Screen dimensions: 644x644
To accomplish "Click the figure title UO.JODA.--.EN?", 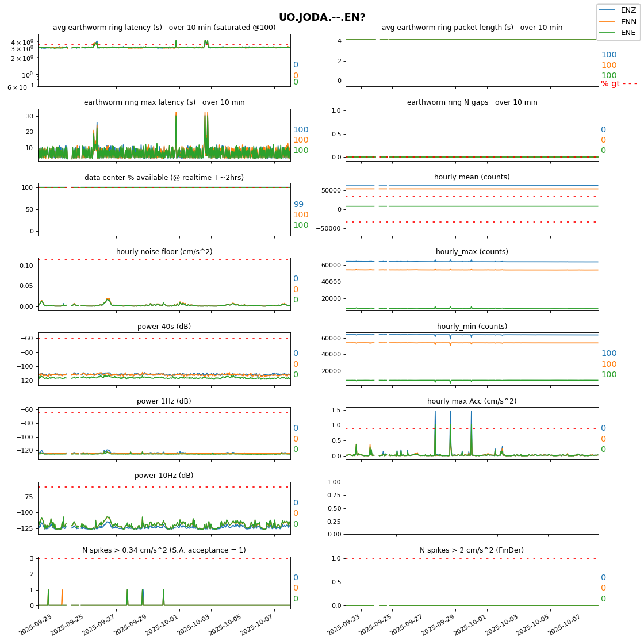I will coord(322,18).
